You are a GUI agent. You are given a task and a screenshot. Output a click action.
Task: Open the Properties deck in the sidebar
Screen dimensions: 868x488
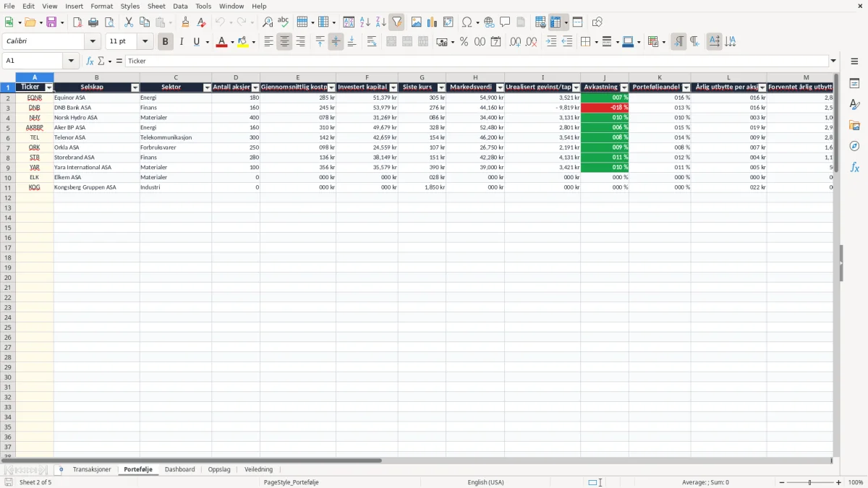point(854,84)
